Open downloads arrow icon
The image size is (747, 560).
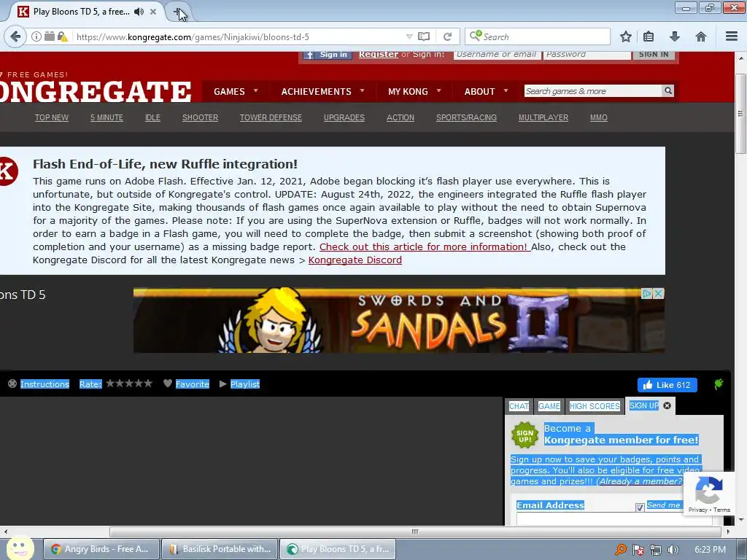click(675, 36)
